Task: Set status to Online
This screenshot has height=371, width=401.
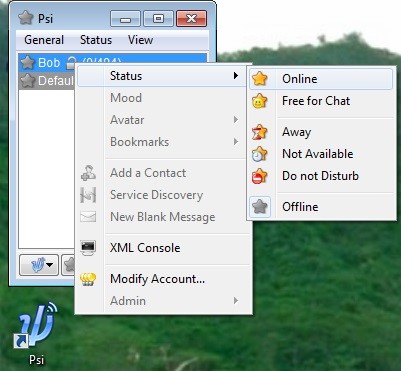Action: [321, 79]
